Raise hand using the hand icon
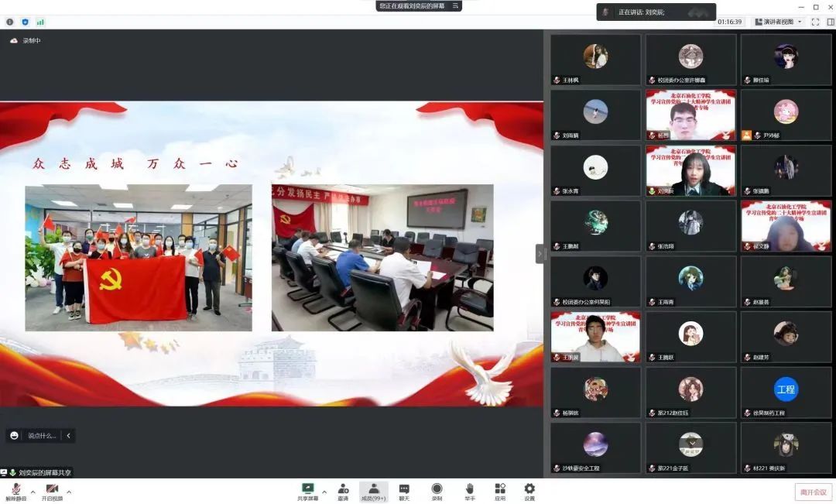The image size is (836, 504). 470,489
